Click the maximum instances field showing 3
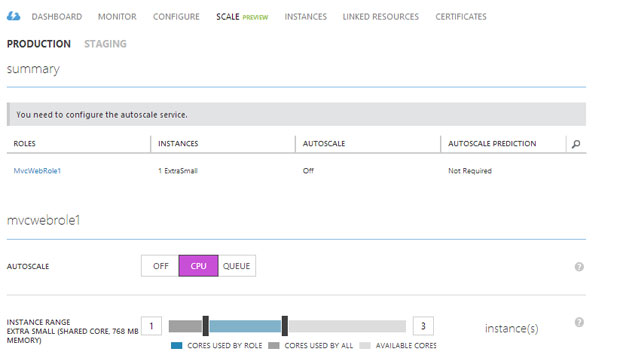Image resolution: width=620 pixels, height=361 pixels. point(423,326)
